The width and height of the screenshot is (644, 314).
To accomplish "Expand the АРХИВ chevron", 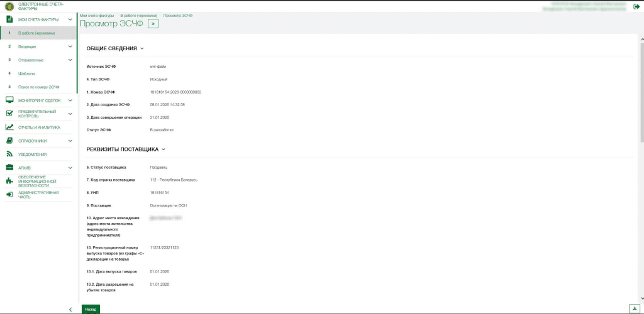I will tap(70, 168).
